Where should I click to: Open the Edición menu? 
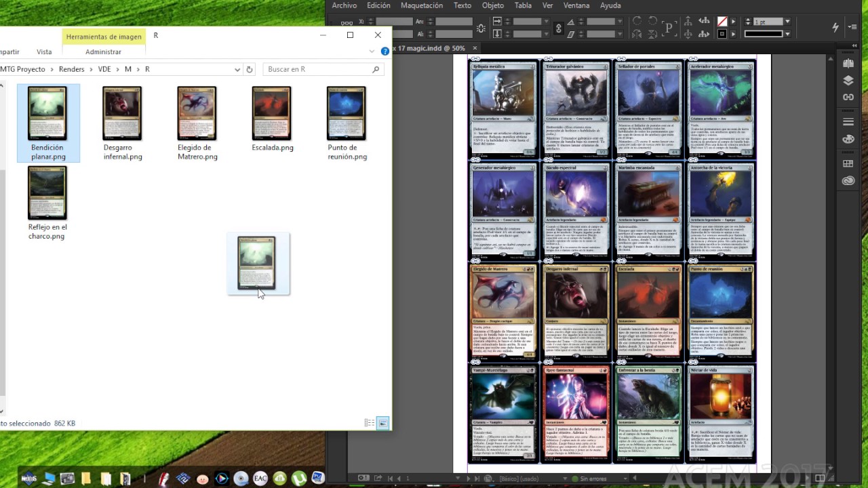tap(378, 5)
